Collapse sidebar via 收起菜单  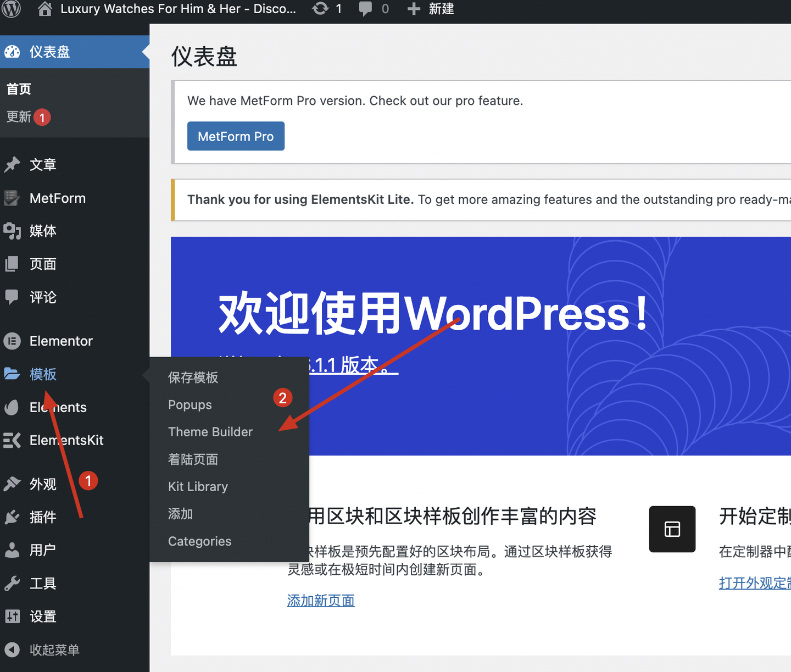pyautogui.click(x=75, y=650)
